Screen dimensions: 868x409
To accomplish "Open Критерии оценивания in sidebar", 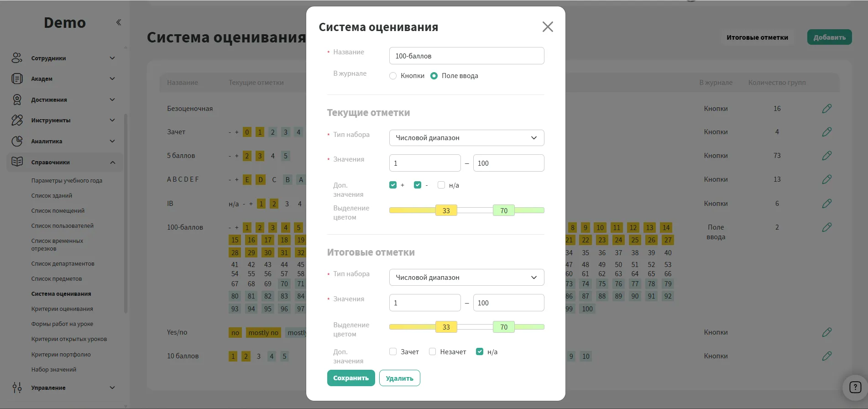I will pyautogui.click(x=62, y=309).
